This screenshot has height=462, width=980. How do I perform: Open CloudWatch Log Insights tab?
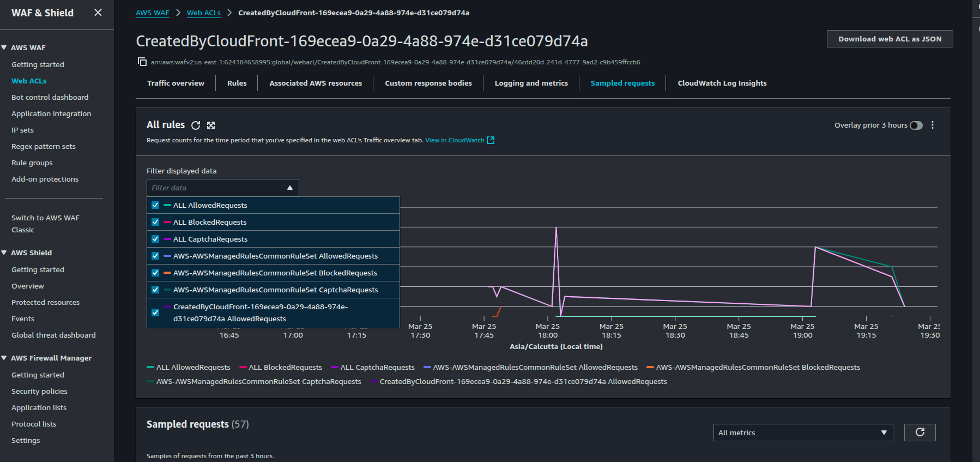(722, 83)
